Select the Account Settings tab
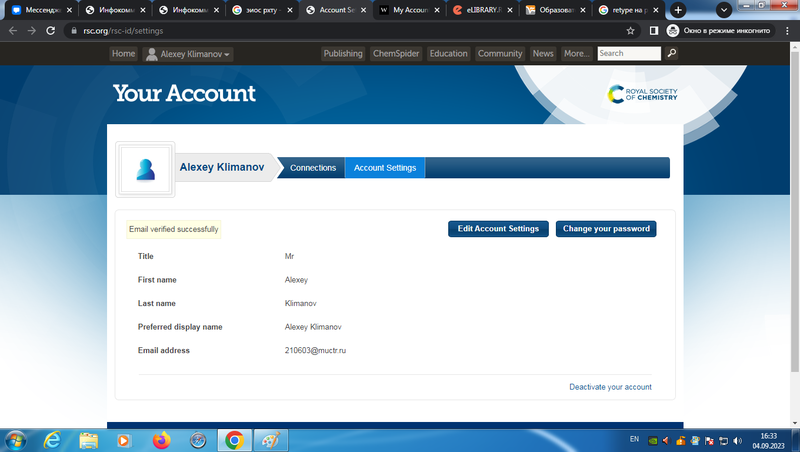This screenshot has height=452, width=800. tap(385, 168)
